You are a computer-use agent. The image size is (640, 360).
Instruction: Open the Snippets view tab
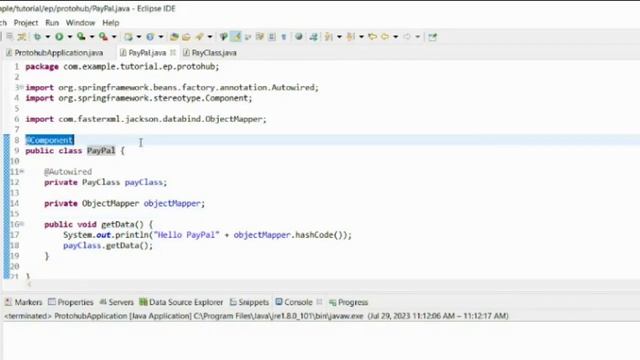pos(249,302)
